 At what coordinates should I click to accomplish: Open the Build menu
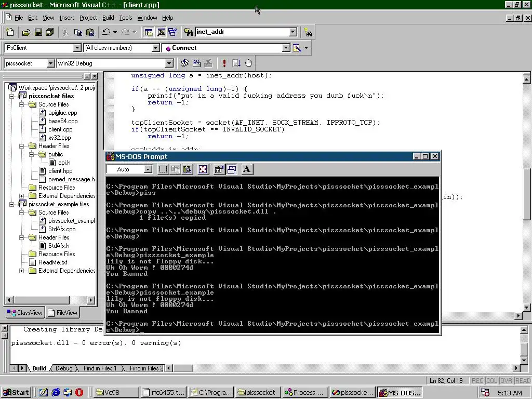click(x=108, y=18)
